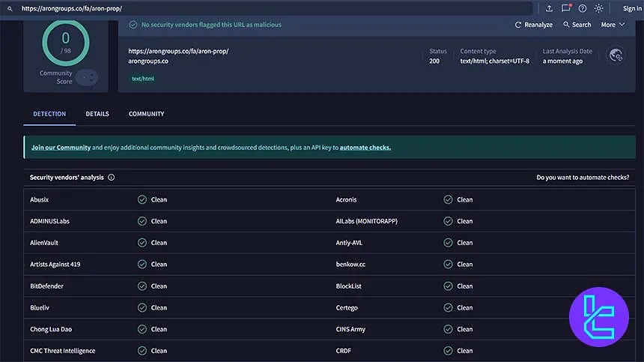Click the Certego clean checkmark icon
The image size is (644, 362).
(448, 308)
